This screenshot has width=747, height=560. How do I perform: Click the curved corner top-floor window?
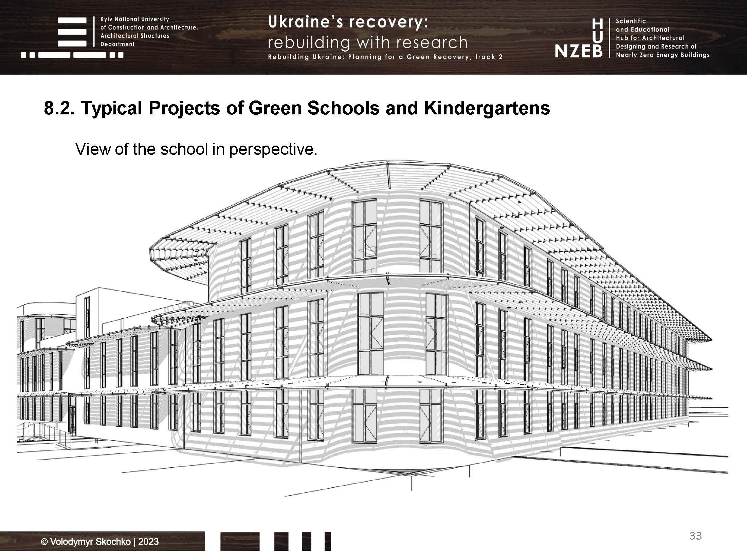pos(364,236)
